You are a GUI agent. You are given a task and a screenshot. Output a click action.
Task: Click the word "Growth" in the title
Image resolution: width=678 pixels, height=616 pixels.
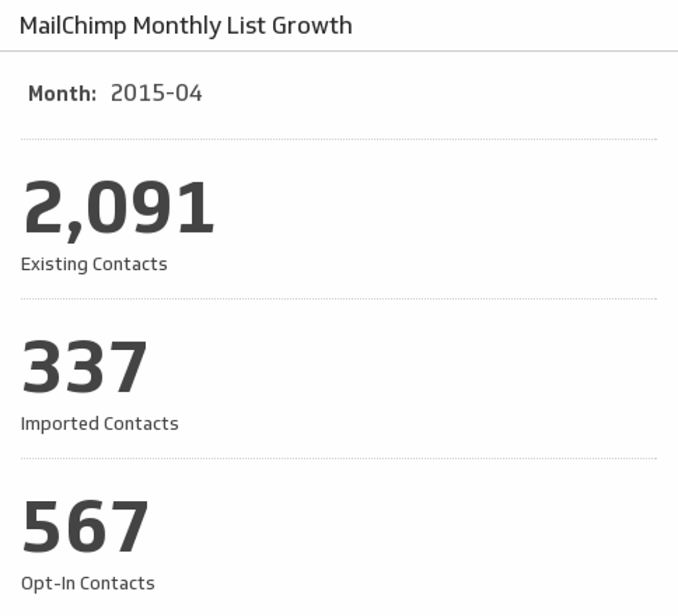click(x=312, y=26)
